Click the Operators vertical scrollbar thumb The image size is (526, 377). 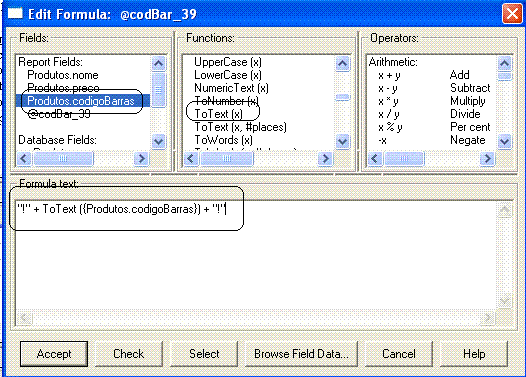tap(505, 76)
